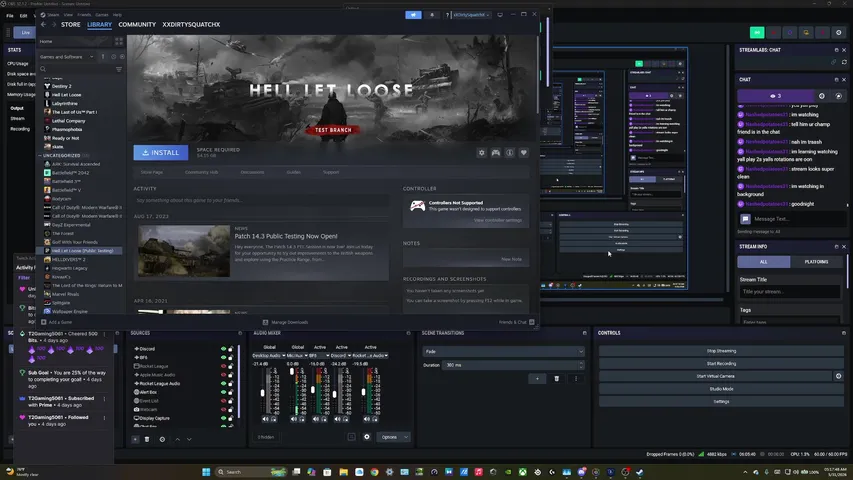Open Rocket League Audio channel dropdown
853x480 pixels.
pos(370,355)
